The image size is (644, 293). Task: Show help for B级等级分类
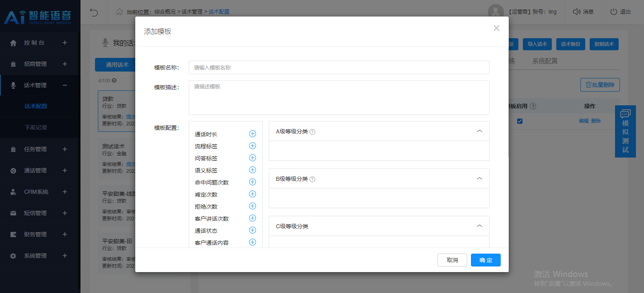point(312,179)
